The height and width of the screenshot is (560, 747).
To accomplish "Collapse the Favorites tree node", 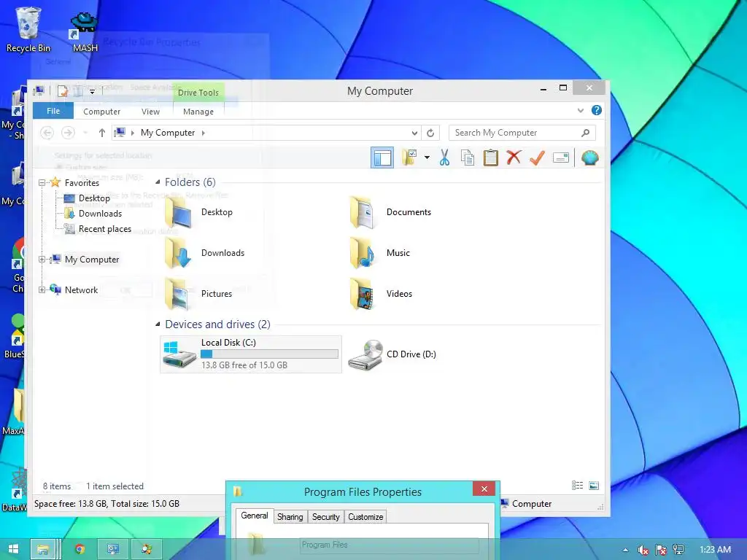I will 42,182.
